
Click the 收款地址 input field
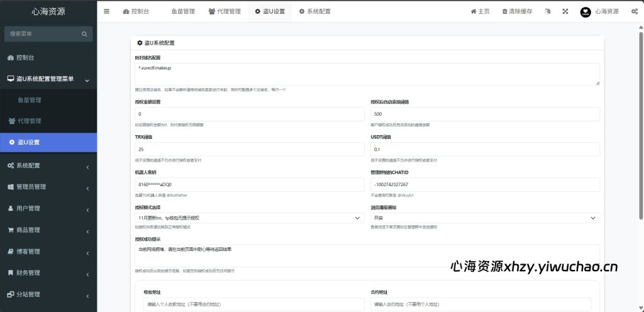coord(254,304)
